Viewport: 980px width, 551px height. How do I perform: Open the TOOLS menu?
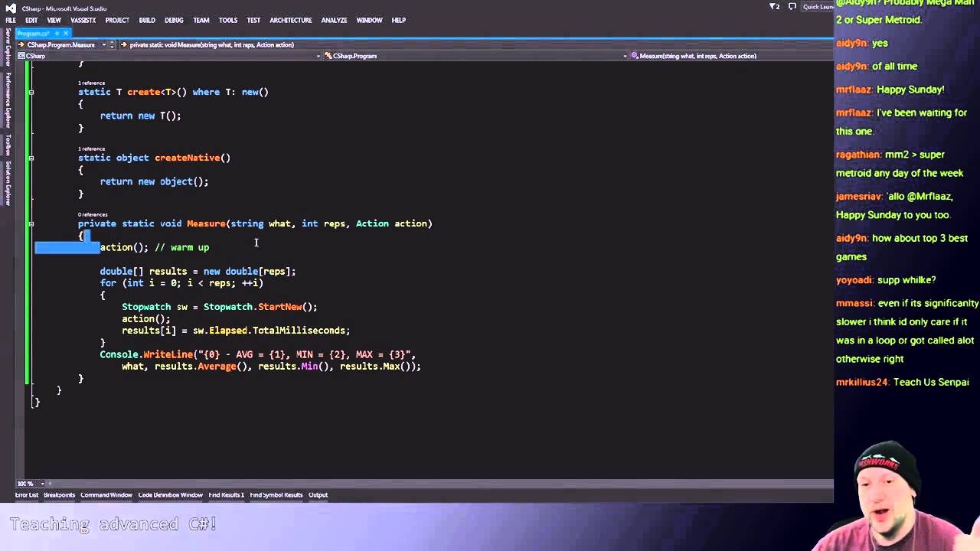pyautogui.click(x=228, y=20)
